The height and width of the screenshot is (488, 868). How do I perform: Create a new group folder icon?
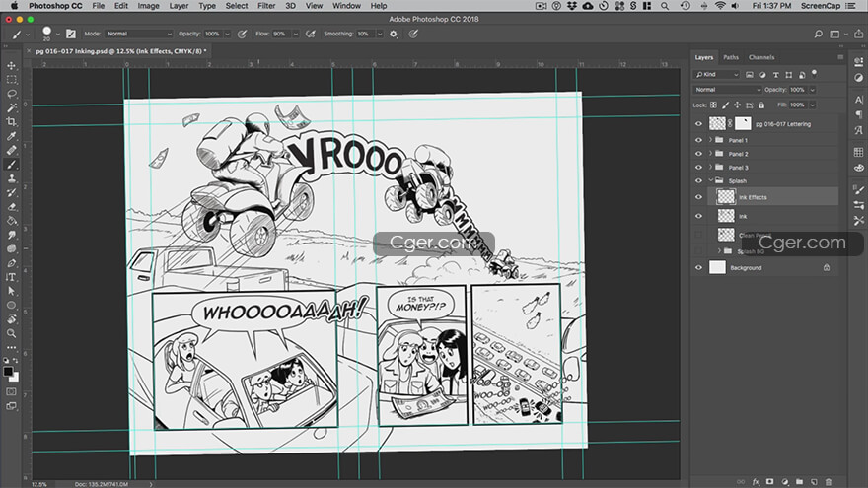pos(799,482)
